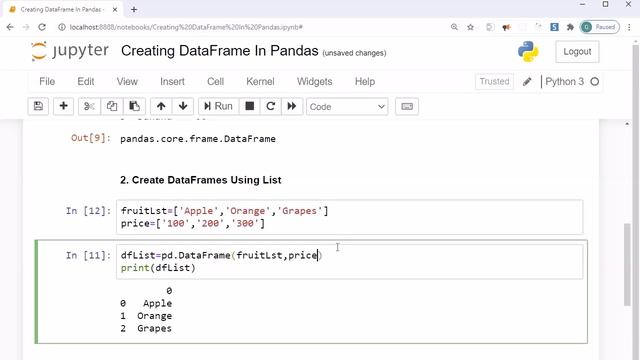Screen dimensions: 640x360
Task: Go forward with browser forward arrow
Action: tap(26, 27)
